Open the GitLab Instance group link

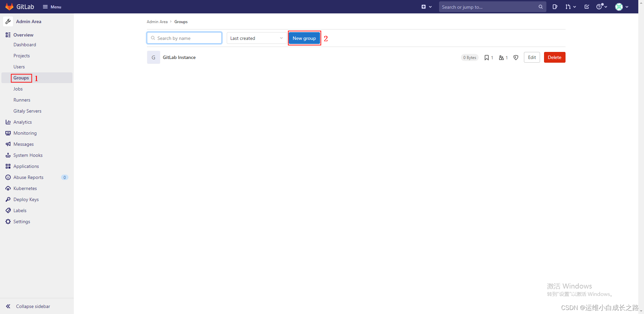179,57
